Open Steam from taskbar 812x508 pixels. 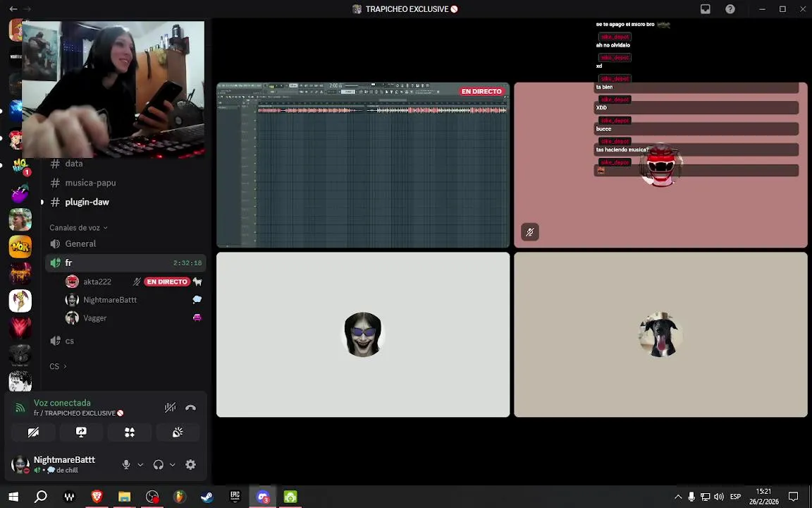point(207,497)
